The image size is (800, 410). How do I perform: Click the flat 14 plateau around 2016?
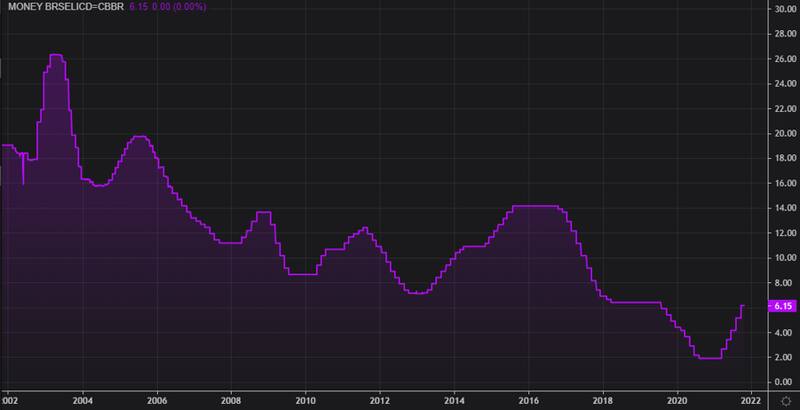535,206
